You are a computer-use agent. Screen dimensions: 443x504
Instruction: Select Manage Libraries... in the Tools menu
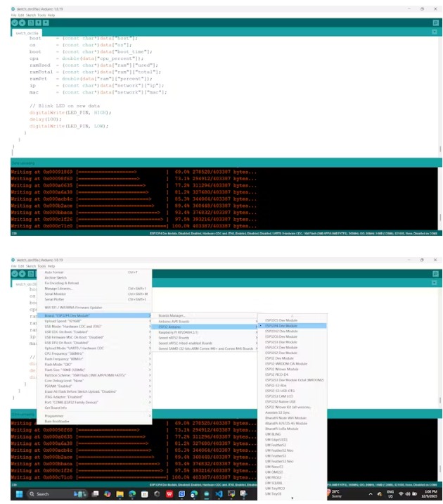tap(59, 289)
